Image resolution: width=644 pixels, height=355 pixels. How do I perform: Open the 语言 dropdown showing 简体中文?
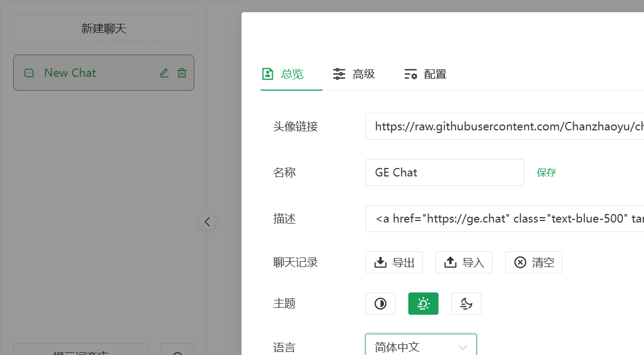point(421,347)
